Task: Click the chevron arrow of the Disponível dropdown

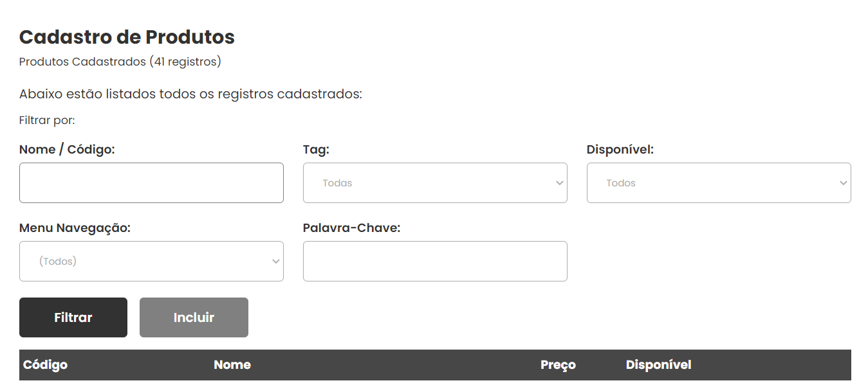Action: pyautogui.click(x=843, y=183)
